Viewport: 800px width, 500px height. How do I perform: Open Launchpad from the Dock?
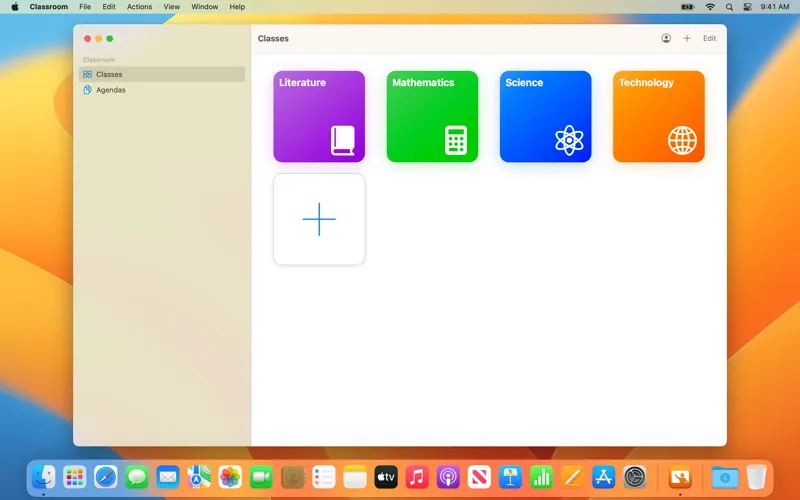click(74, 478)
